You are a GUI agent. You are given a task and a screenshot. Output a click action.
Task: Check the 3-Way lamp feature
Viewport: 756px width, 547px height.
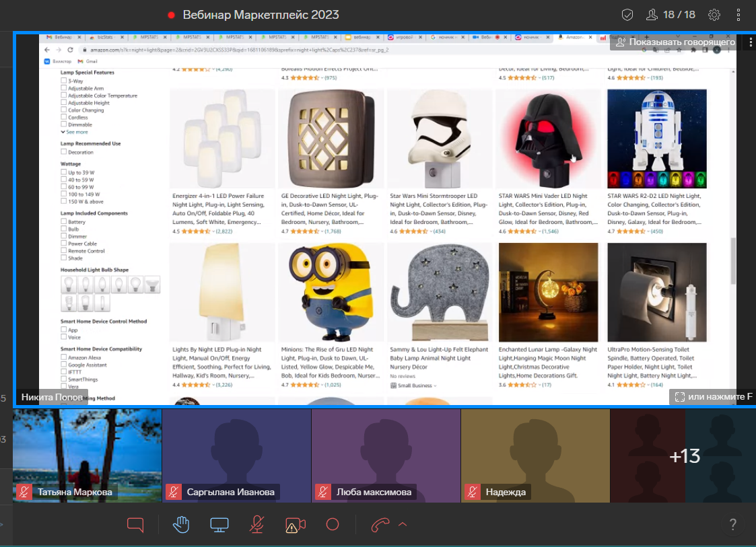coord(64,81)
